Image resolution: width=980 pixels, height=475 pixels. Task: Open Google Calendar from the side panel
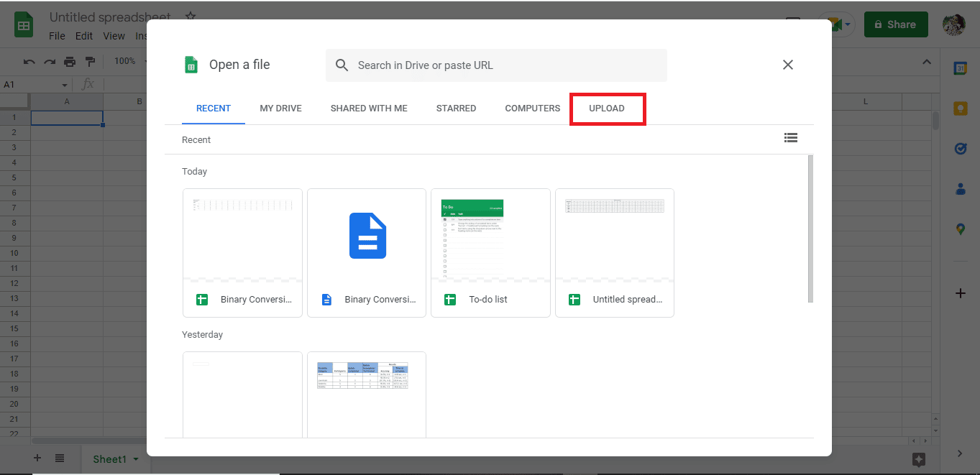961,68
